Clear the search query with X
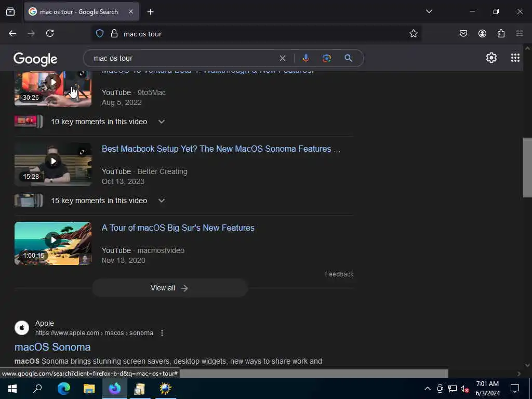Image resolution: width=532 pixels, height=399 pixels. tap(282, 58)
